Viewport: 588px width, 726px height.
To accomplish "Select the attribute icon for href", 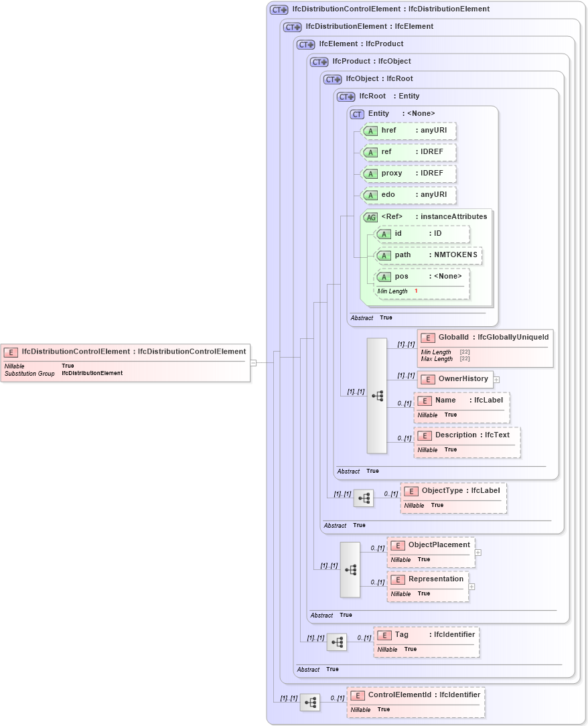I will coord(370,131).
